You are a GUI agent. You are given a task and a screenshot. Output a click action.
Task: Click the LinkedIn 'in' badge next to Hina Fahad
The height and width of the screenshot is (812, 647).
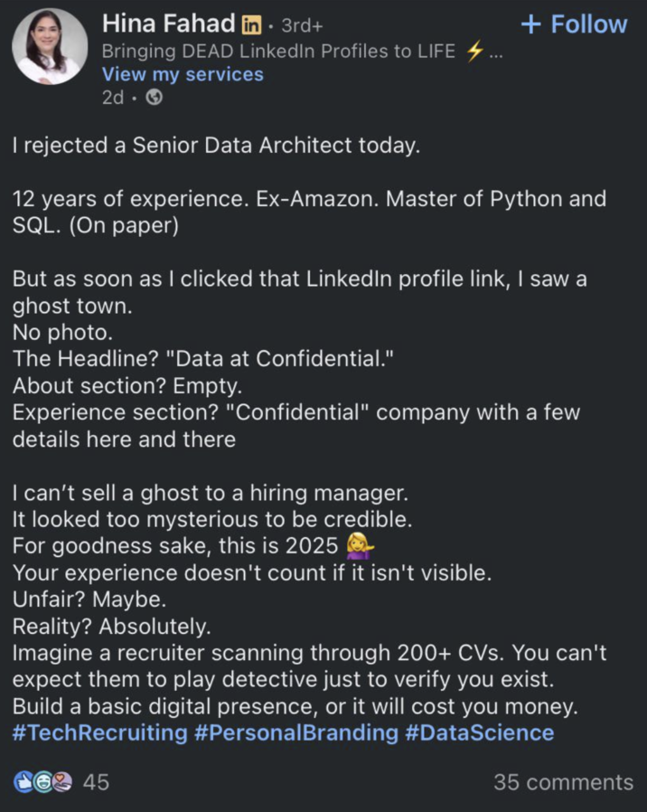coord(250,24)
